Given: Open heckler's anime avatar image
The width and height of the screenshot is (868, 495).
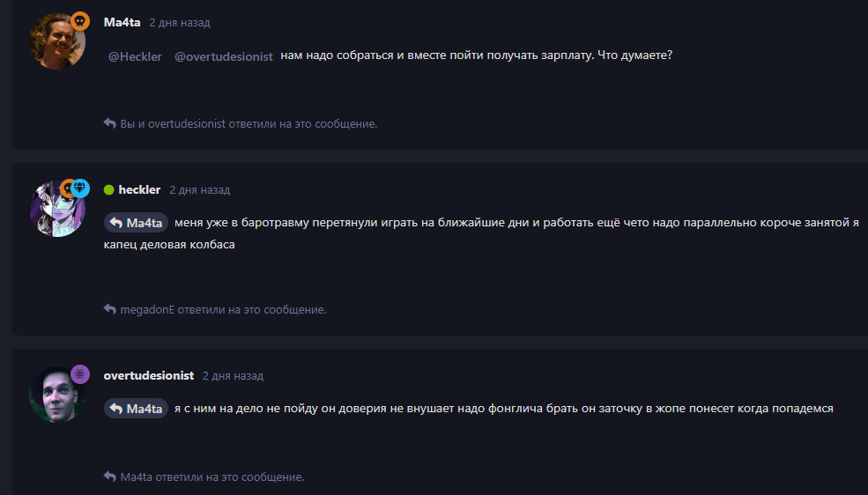Looking at the screenshot, I should (x=57, y=209).
